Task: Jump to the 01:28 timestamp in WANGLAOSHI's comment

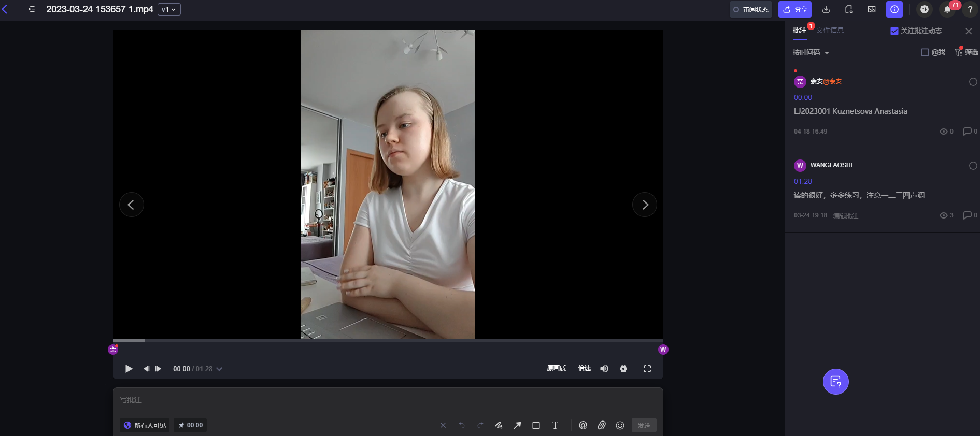Action: pyautogui.click(x=803, y=181)
